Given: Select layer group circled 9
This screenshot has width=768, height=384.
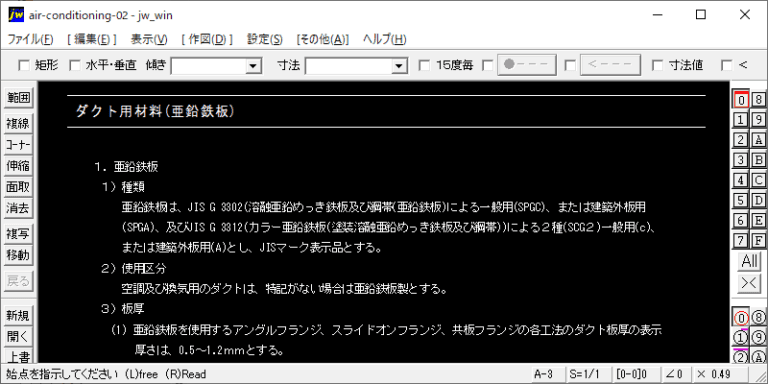Looking at the screenshot, I should click(x=759, y=337).
